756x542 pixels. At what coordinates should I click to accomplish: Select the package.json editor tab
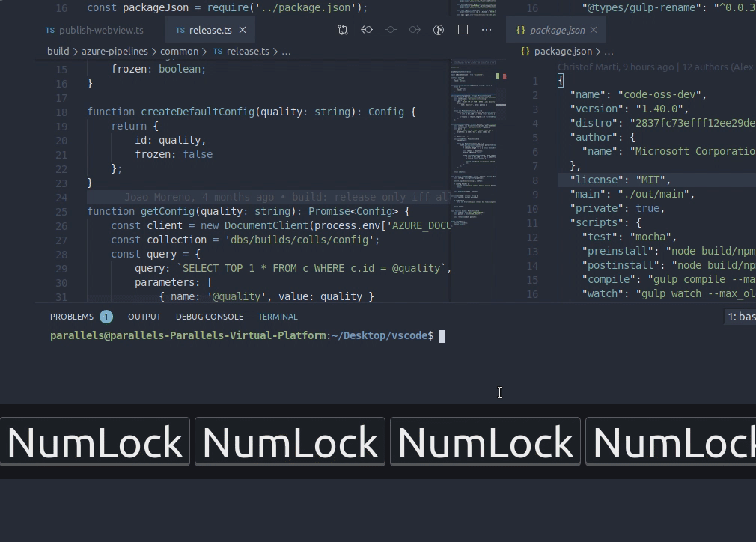coord(557,30)
